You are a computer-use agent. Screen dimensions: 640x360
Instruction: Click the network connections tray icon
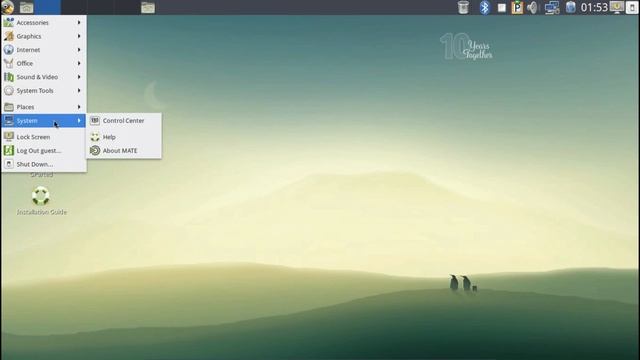point(552,7)
